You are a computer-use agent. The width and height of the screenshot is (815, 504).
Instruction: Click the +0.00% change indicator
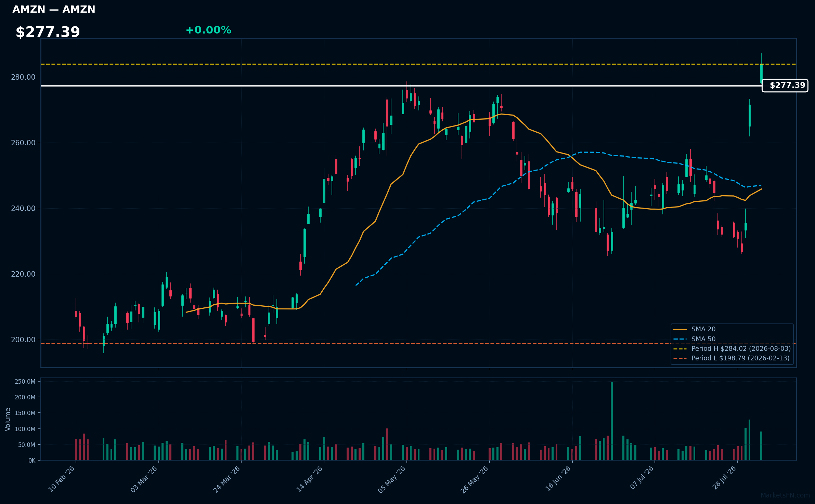pyautogui.click(x=208, y=30)
